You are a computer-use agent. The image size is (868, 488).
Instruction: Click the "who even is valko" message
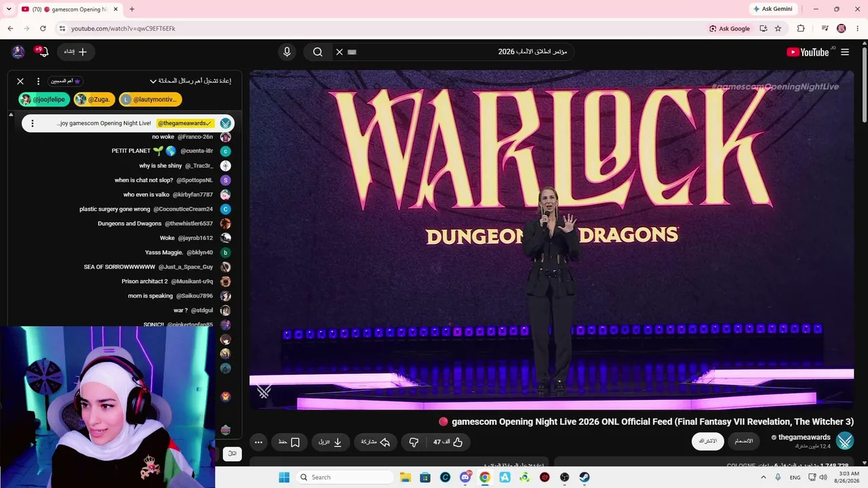point(146,195)
